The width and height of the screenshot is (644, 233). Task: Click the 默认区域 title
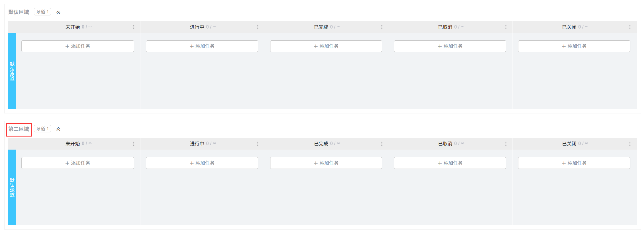[x=19, y=12]
